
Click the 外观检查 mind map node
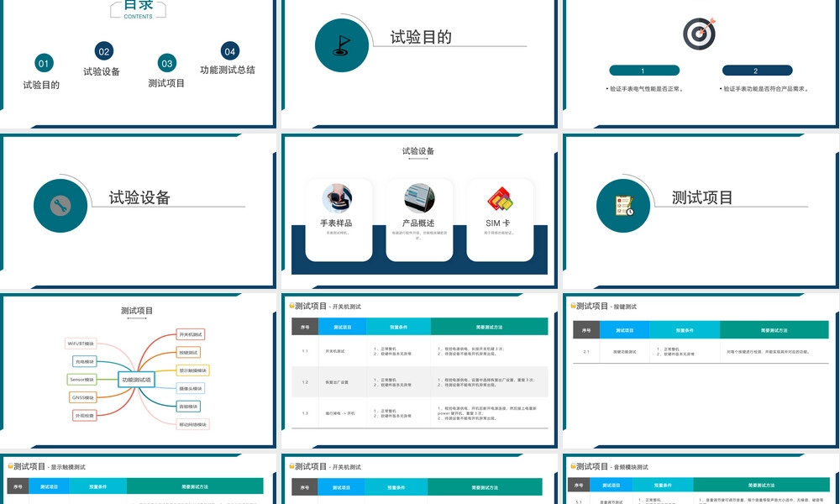coord(85,415)
